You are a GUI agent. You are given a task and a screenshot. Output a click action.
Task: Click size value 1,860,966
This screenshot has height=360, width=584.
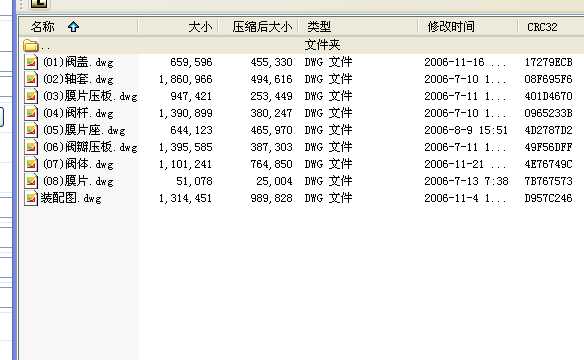point(185,79)
